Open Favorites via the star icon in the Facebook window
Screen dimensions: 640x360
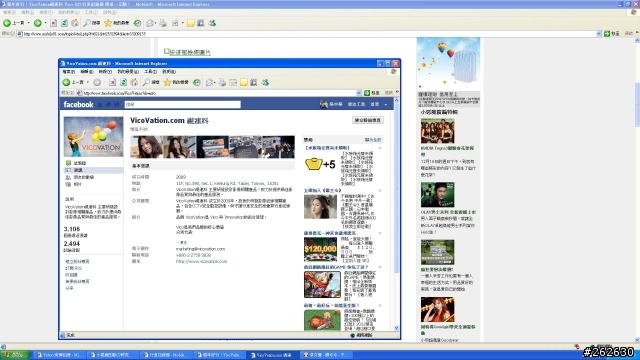click(167, 82)
